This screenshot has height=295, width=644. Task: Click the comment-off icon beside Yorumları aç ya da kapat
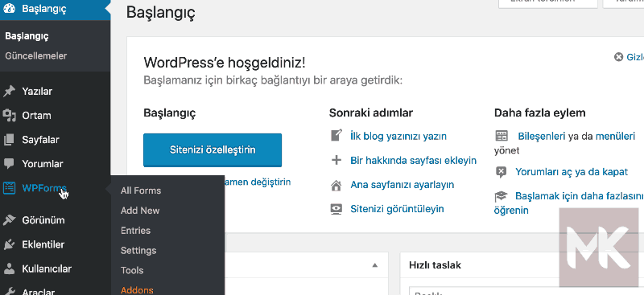point(501,172)
